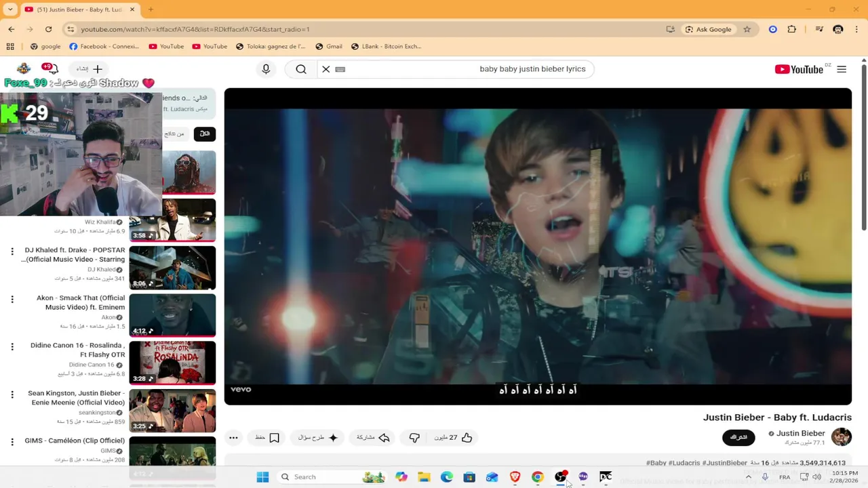Open LBank - Bitcoin Exchange bookmark

[x=386, y=46]
